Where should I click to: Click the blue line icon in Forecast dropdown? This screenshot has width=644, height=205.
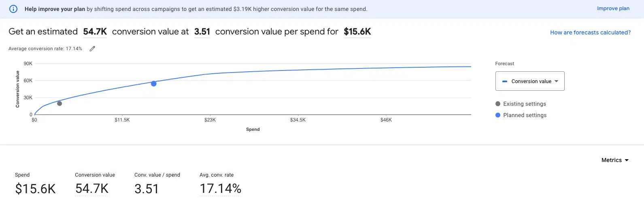(x=505, y=81)
